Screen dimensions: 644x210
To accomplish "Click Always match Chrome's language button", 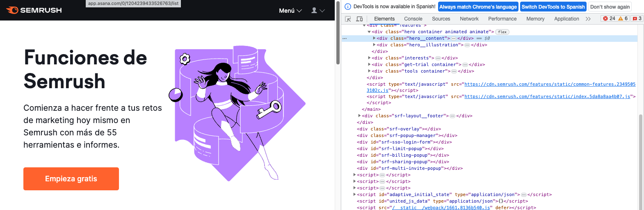I will tap(478, 7).
